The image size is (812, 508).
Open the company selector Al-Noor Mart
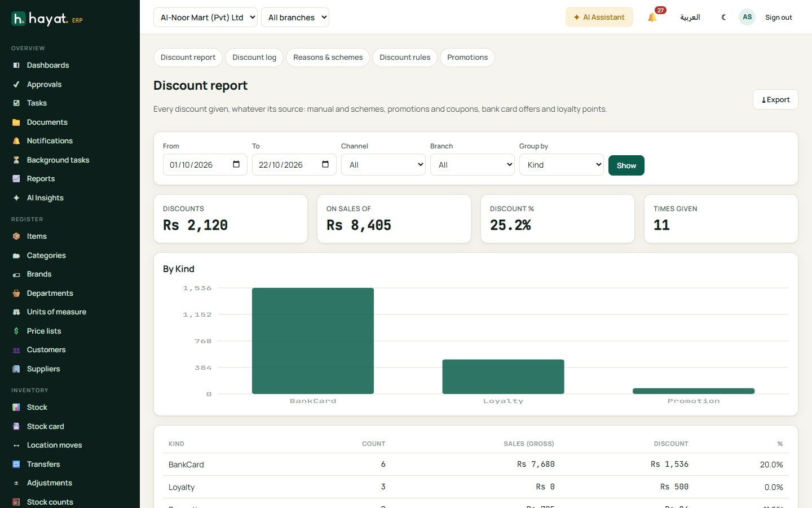(x=205, y=17)
